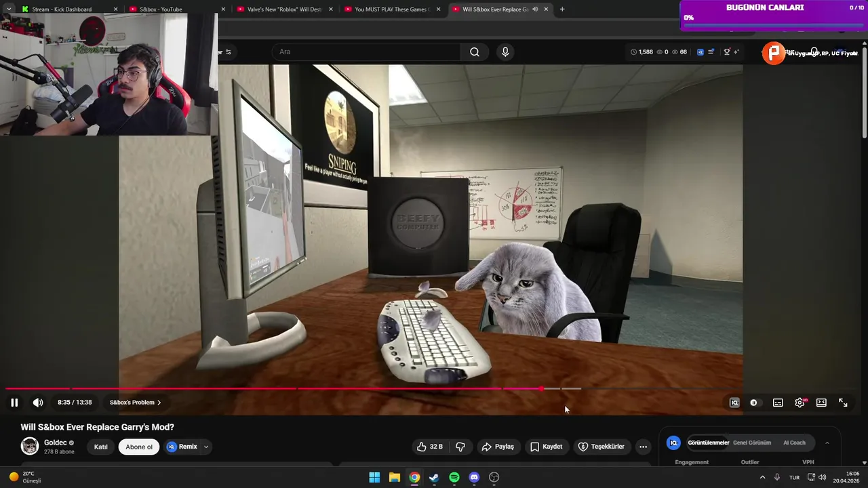Click the TUR keyboard language indicator

(794, 477)
